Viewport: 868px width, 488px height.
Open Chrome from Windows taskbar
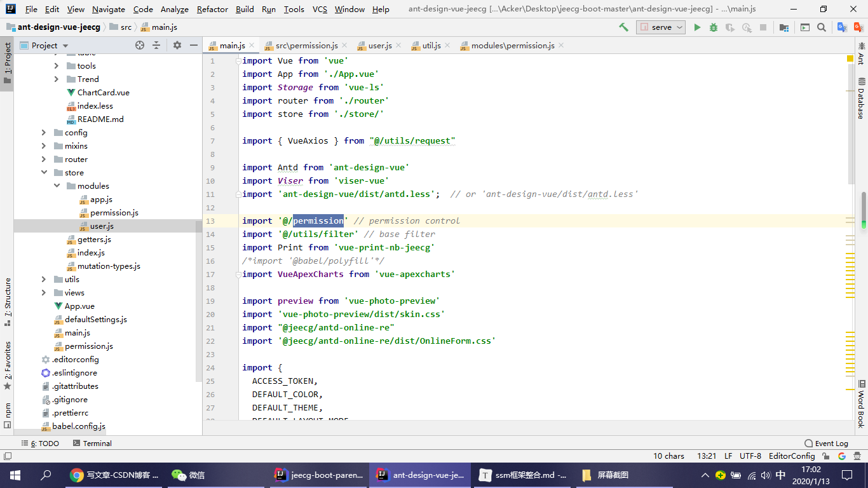[x=114, y=475]
